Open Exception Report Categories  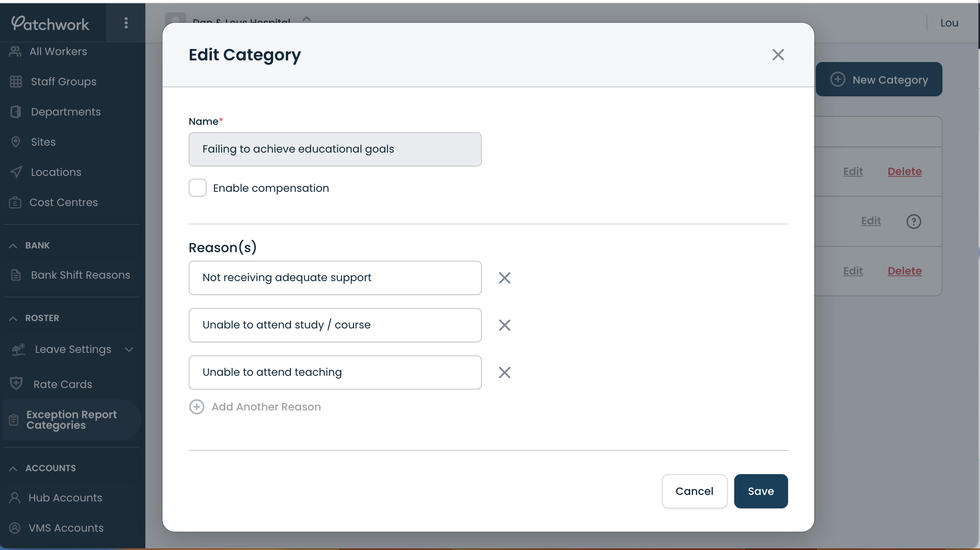click(x=71, y=419)
